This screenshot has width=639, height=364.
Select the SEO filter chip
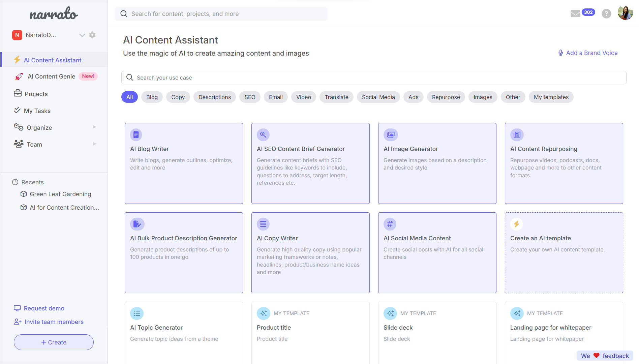[250, 97]
